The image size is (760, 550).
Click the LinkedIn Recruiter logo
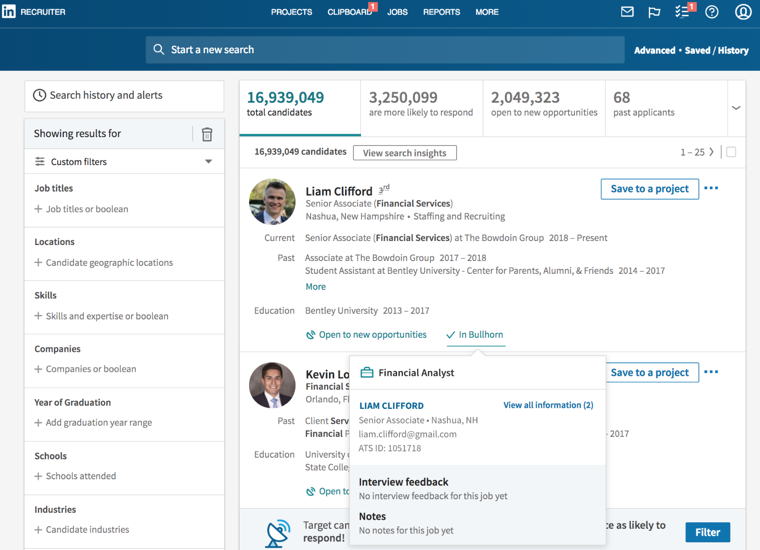[34, 12]
